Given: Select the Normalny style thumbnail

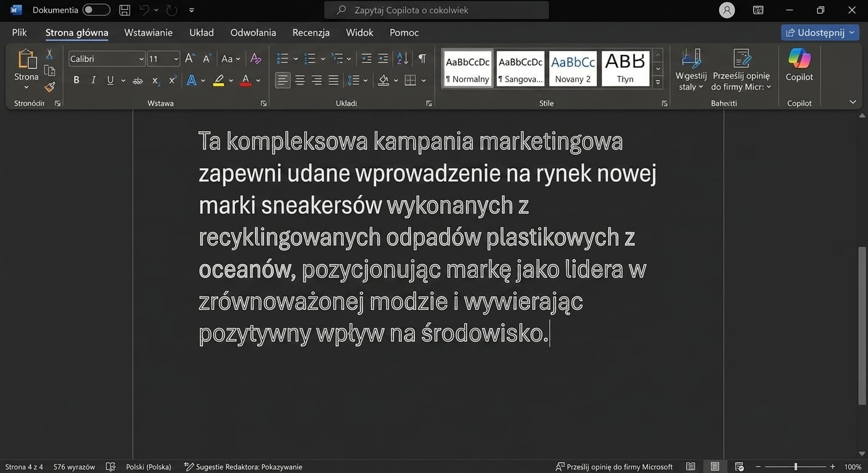Looking at the screenshot, I should (x=468, y=68).
